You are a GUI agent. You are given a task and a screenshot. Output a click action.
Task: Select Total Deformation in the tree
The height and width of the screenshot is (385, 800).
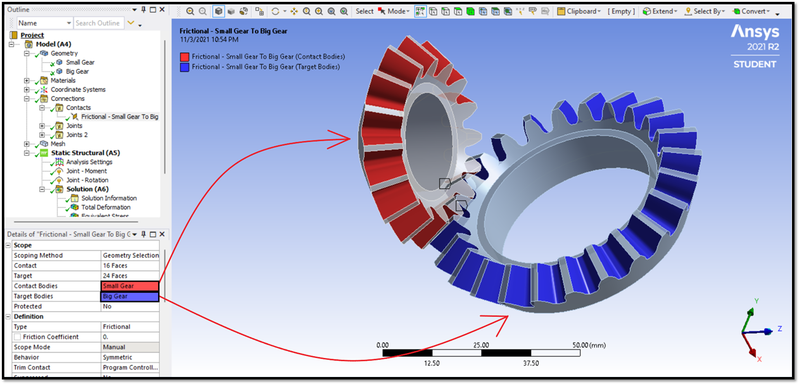[106, 208]
